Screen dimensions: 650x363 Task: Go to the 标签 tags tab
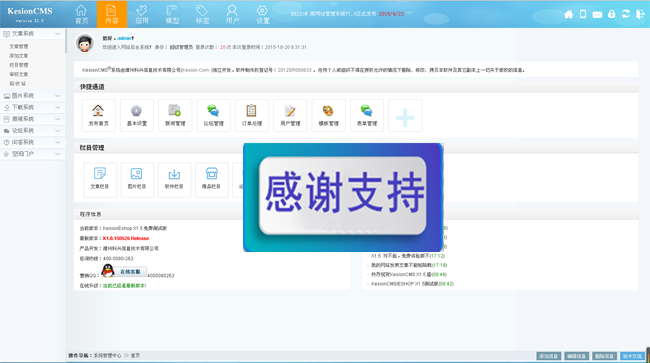click(x=202, y=14)
